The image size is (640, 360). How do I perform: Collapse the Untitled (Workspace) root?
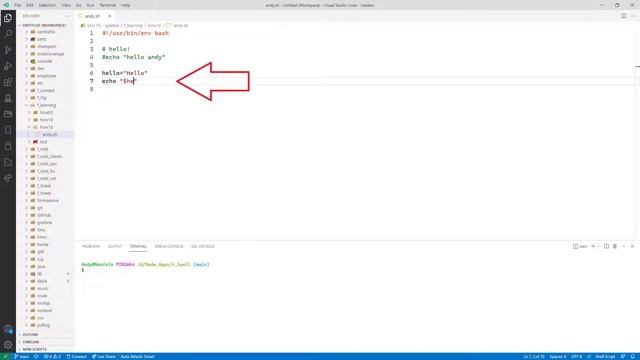44,25
